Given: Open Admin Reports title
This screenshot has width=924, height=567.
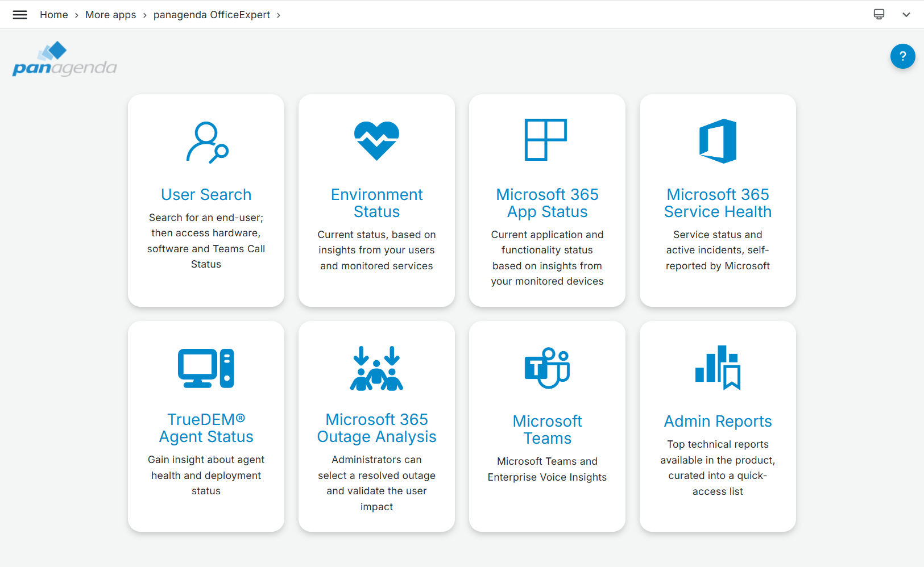Looking at the screenshot, I should point(718,421).
